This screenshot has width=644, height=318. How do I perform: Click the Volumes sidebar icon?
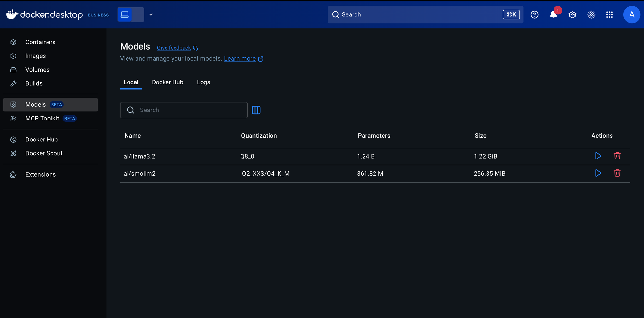(14, 70)
